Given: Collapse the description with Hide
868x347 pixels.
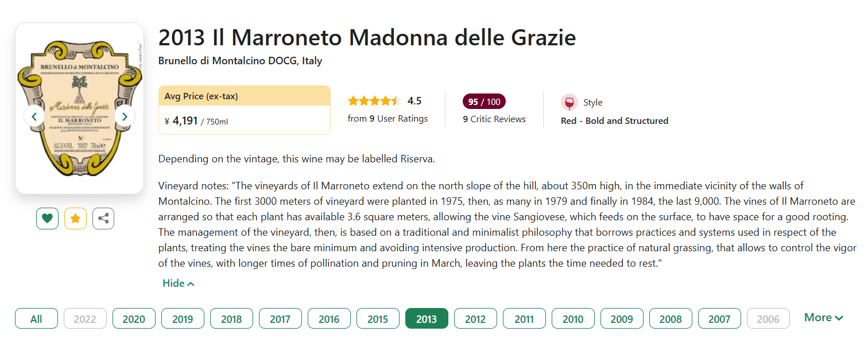Looking at the screenshot, I should pos(178,283).
